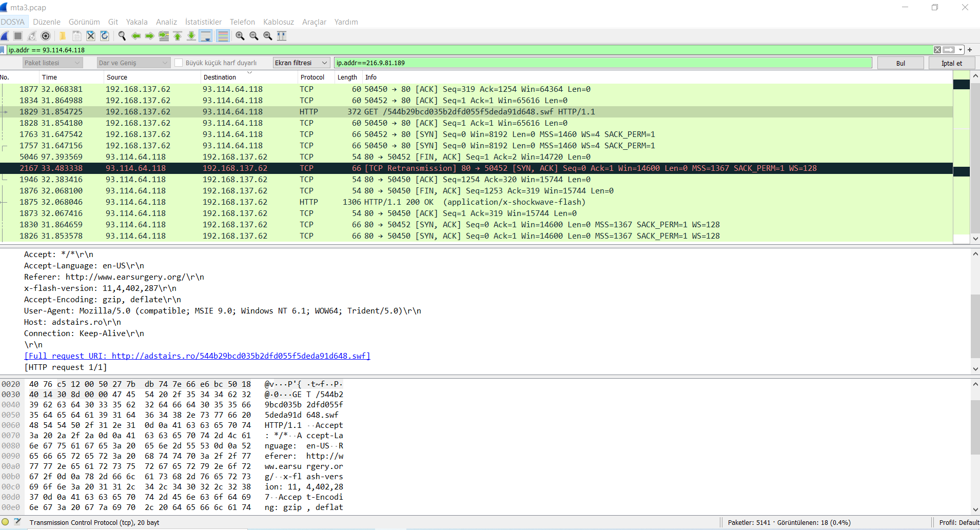This screenshot has height=530, width=980.
Task: Open the Yakala menu
Action: 136,22
